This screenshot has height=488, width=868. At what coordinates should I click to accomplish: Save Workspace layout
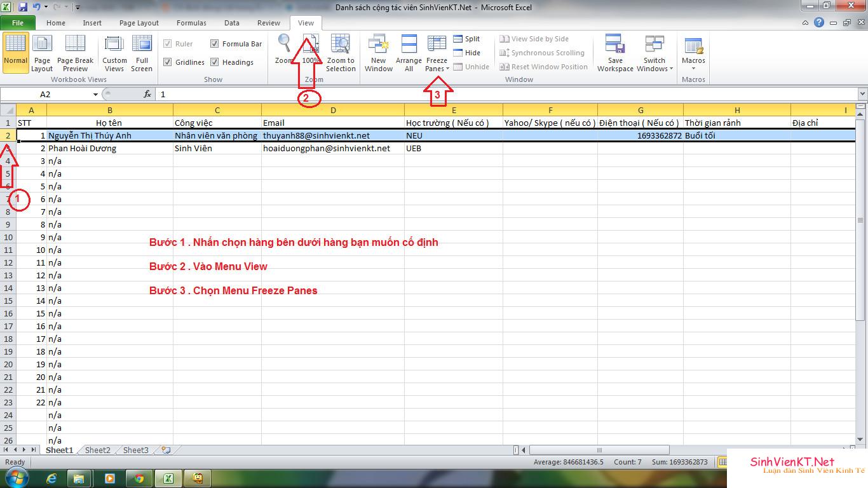coord(615,53)
